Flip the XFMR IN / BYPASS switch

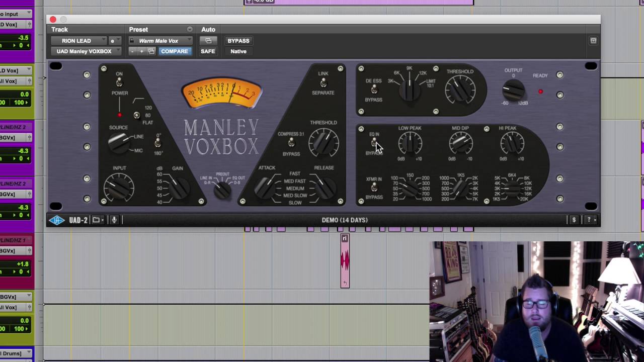pos(374,188)
